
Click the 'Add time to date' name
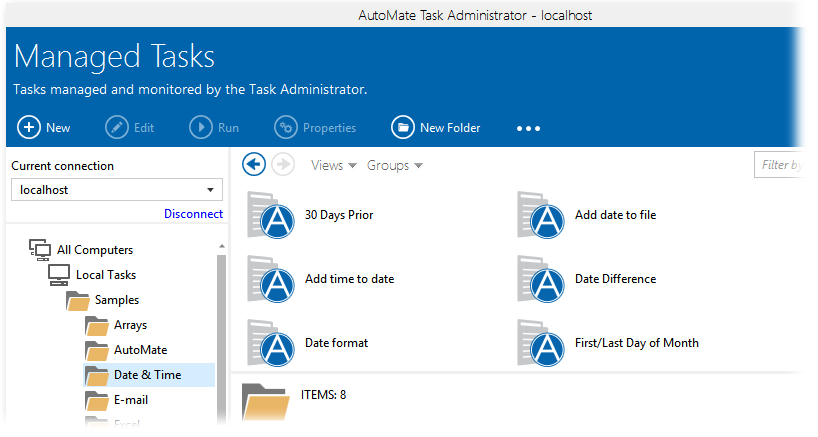pyautogui.click(x=350, y=279)
